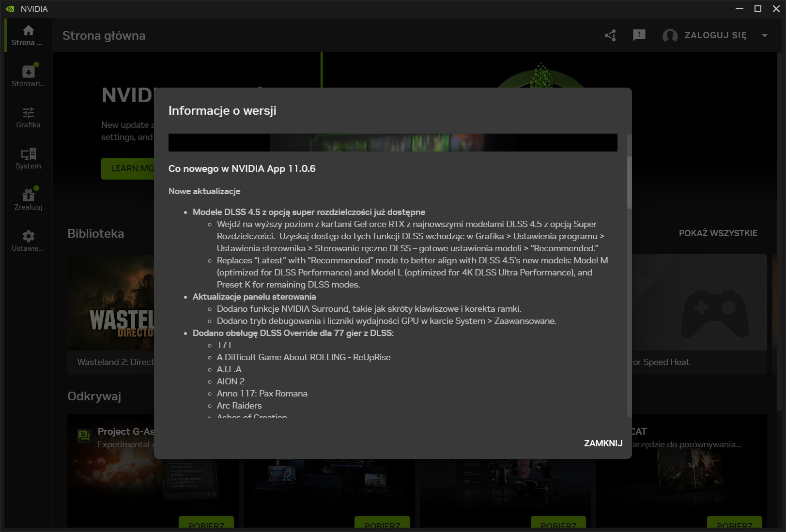Maximize the NVIDIA app window
This screenshot has width=786, height=532.
(x=758, y=9)
